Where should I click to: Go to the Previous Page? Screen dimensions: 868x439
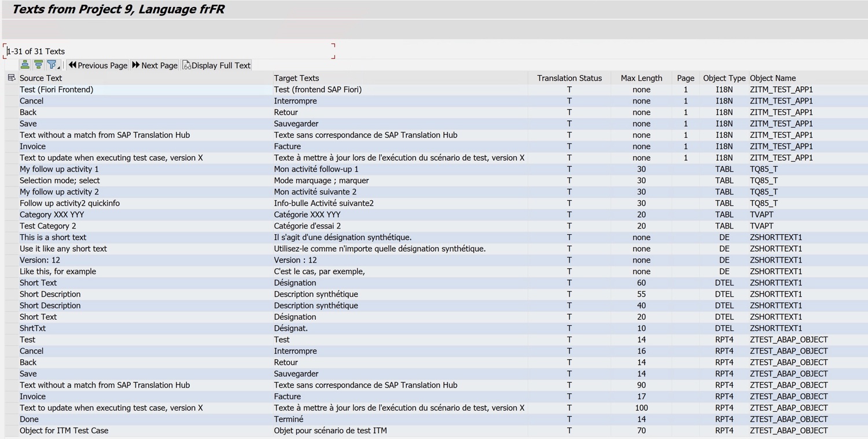(x=98, y=65)
